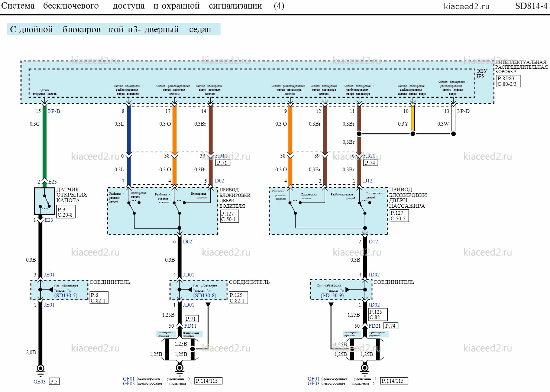This screenshot has height=392, width=550.
Task: Click the 'СОЕДИНИТЕЛЬ' label beside JE01
Action: tap(110, 282)
